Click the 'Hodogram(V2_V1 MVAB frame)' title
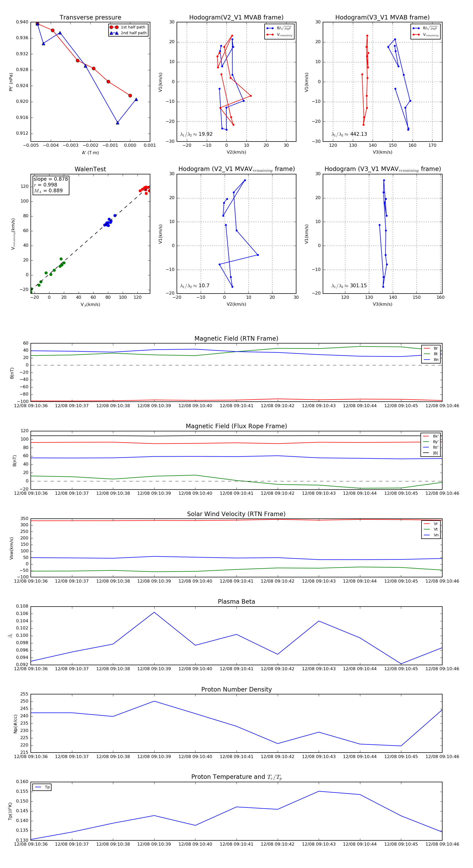The width and height of the screenshot is (473, 868). pos(236,18)
